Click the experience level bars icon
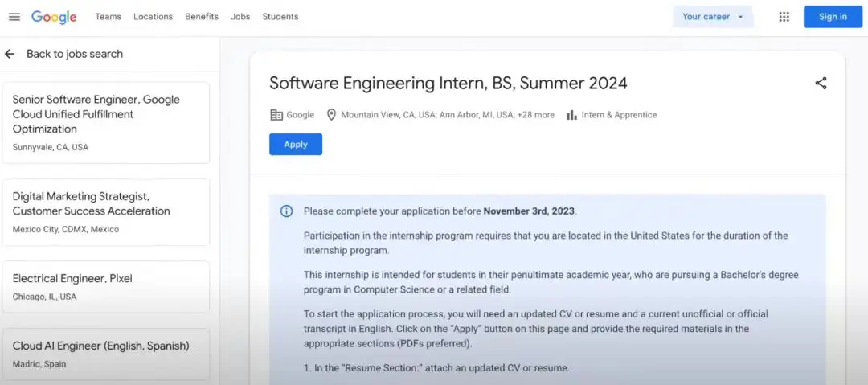This screenshot has width=868, height=385. pyautogui.click(x=571, y=115)
